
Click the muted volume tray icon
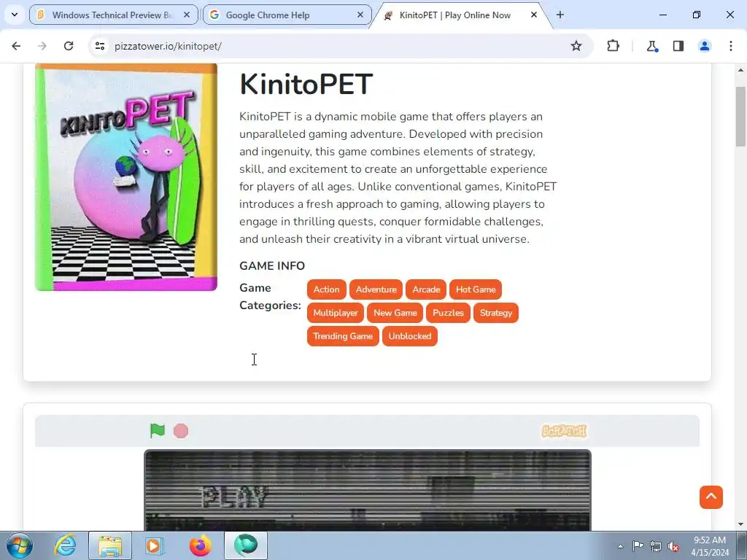pos(673,546)
